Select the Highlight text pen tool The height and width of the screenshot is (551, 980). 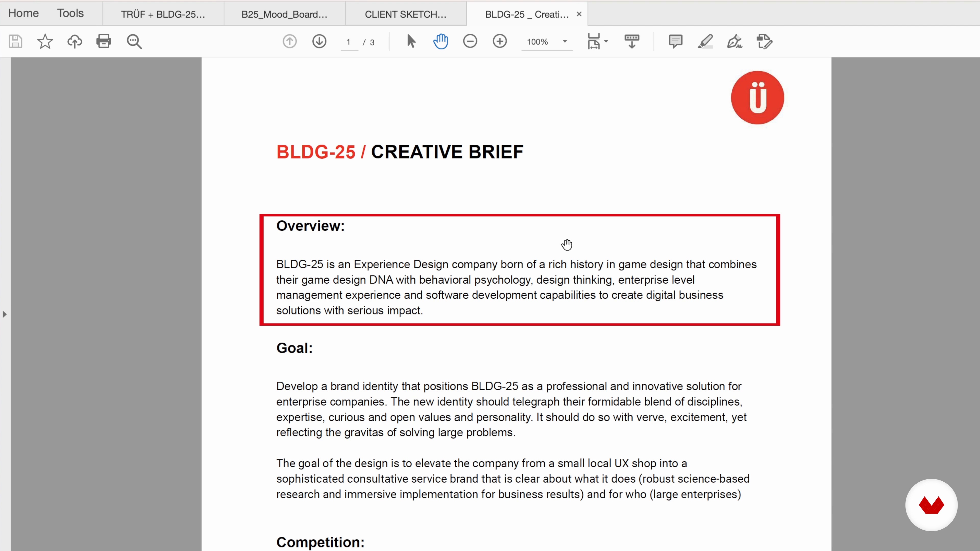pos(705,41)
